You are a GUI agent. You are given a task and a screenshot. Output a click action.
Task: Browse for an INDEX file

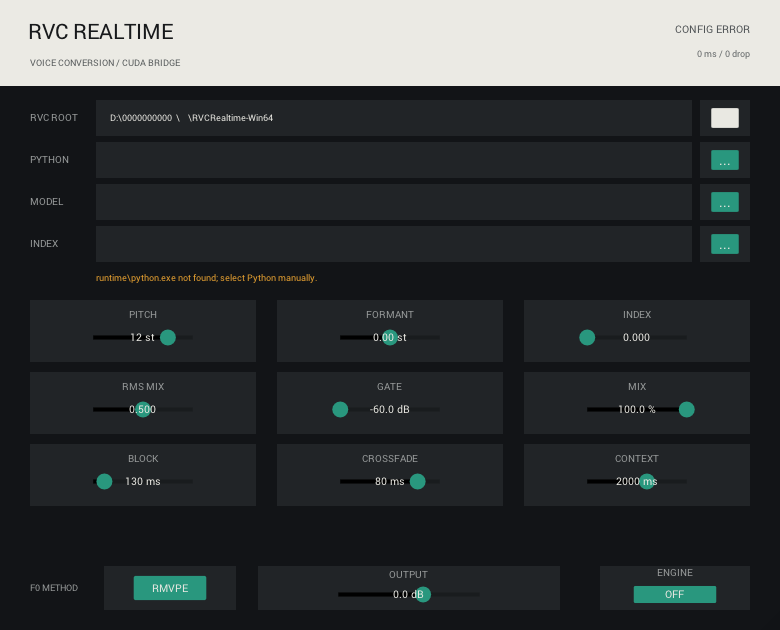[x=725, y=244]
